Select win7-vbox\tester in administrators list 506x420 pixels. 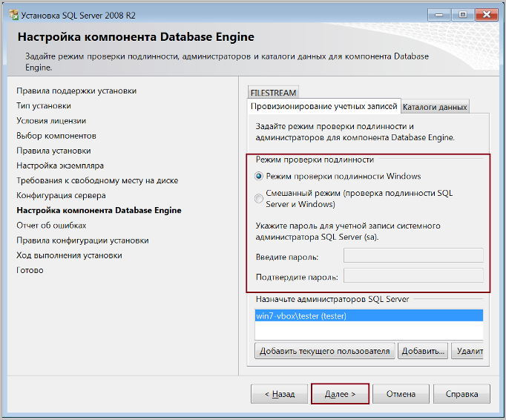(369, 315)
